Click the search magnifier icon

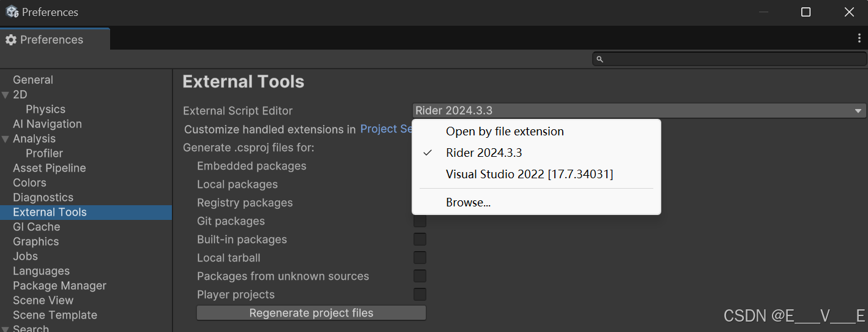tap(600, 59)
